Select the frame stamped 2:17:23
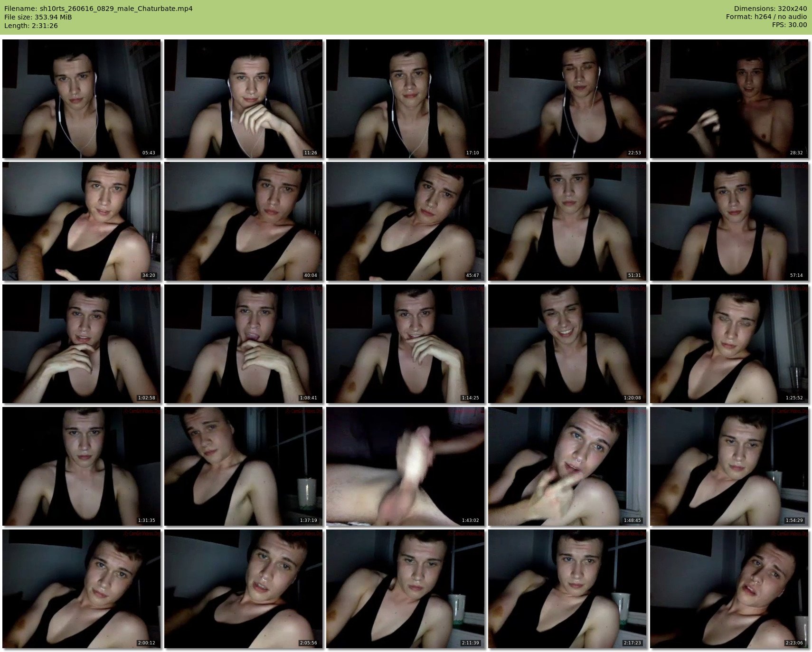This screenshot has width=812, height=652. point(567,589)
